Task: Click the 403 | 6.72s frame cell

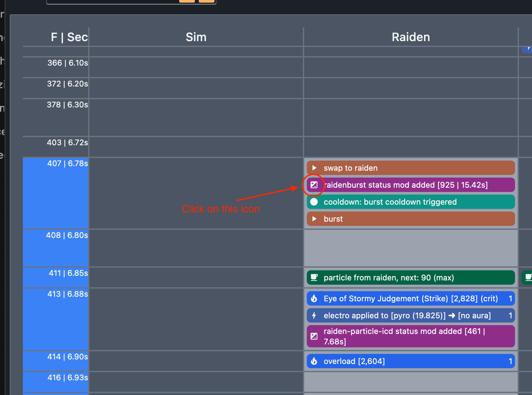Action: 68,143
